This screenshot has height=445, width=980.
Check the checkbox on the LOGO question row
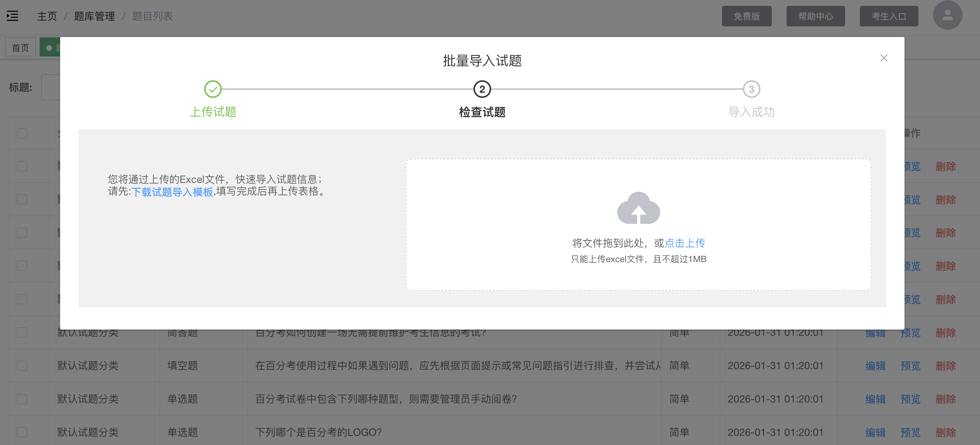point(22,432)
